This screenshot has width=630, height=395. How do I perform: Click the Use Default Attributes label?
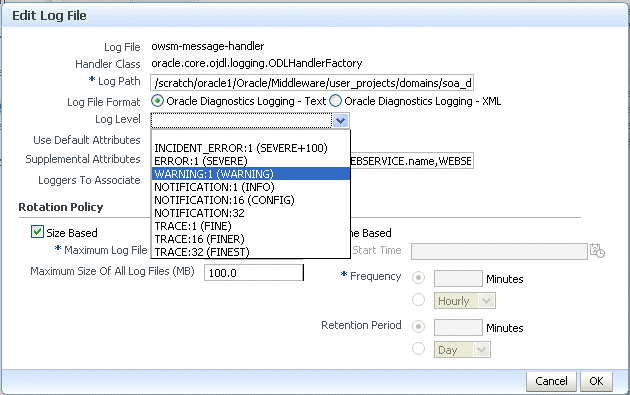[87, 140]
